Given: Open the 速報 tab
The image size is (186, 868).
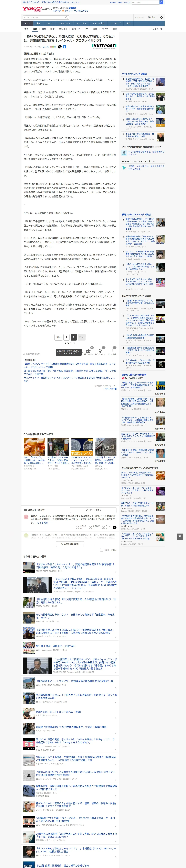Looking at the screenshot, I should (x=38, y=23).
